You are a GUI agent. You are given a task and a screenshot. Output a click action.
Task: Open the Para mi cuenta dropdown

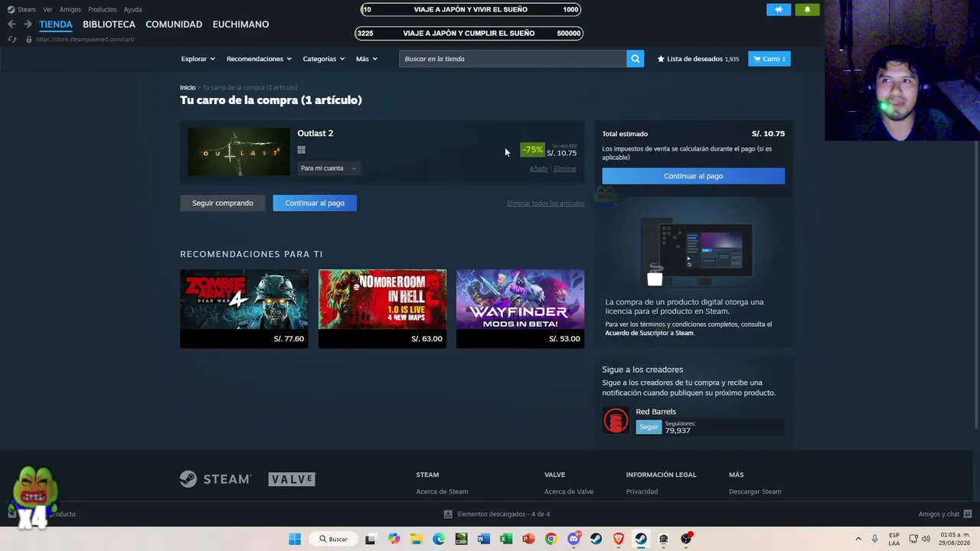328,168
